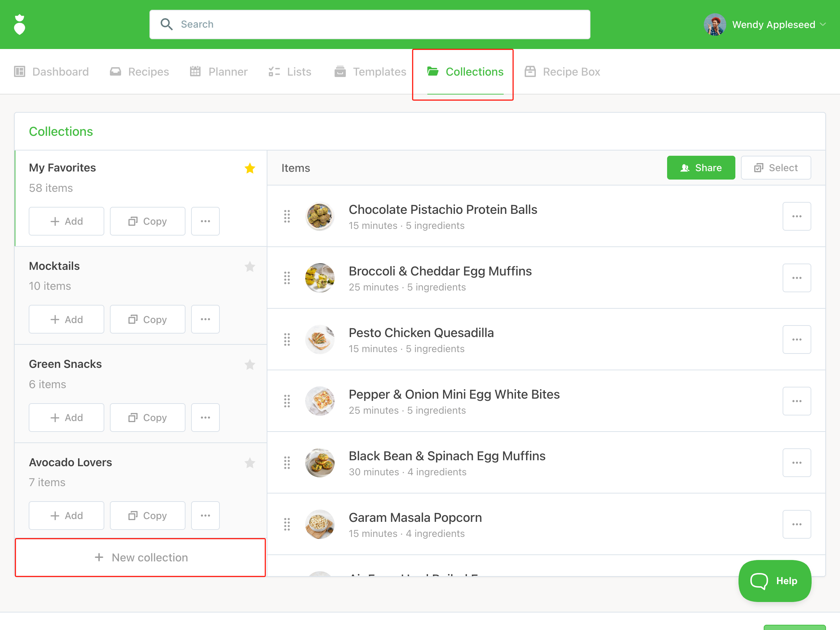Unfavorite the My Favorites collection star

(250, 168)
